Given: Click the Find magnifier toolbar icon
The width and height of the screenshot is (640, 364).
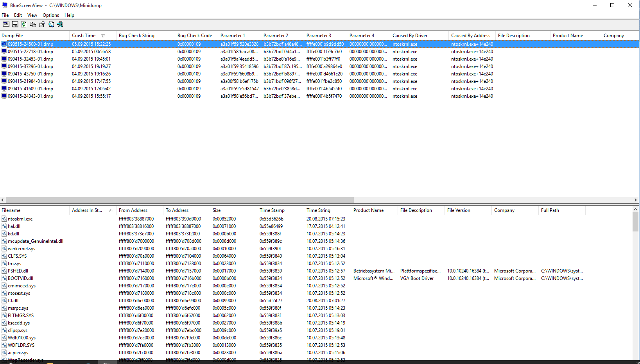Looking at the screenshot, I should 51,24.
